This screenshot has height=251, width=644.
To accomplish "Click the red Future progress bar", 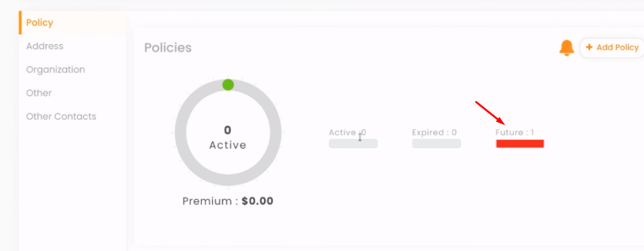I will click(x=520, y=144).
